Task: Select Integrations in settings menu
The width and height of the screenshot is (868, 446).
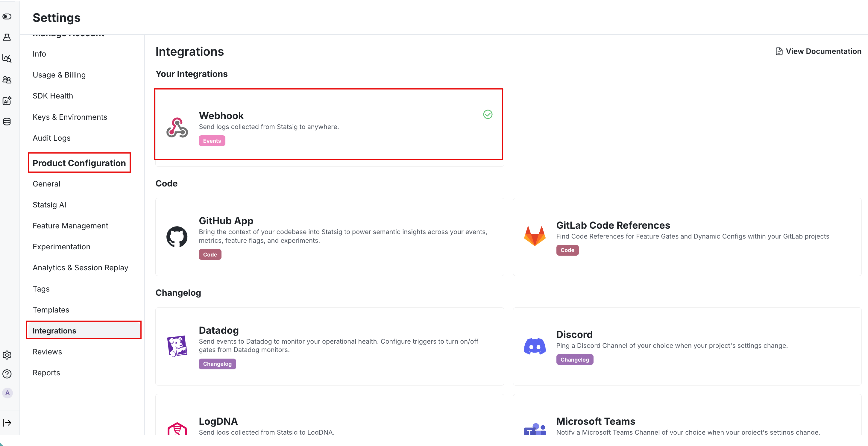Action: coord(84,330)
